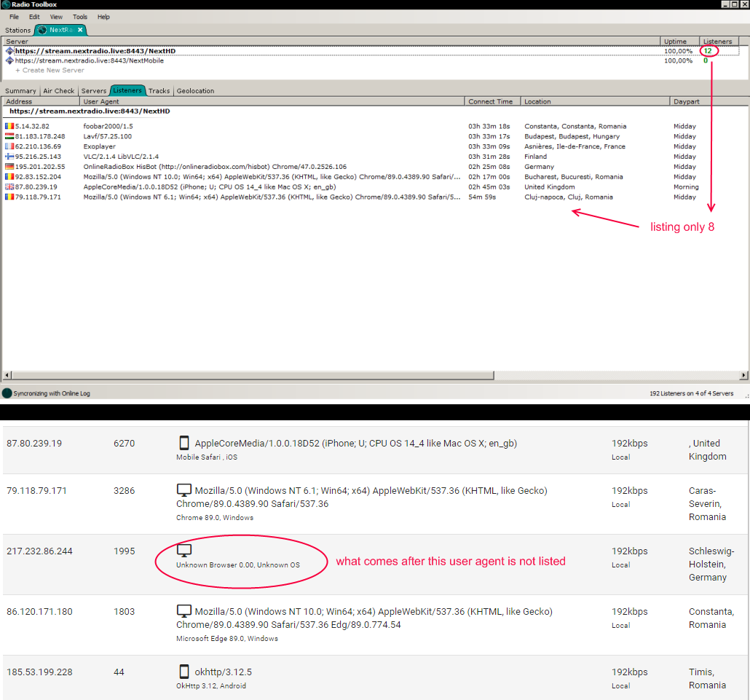Screen dimensions: 750x700
Task: Click the sync status icon in status bar
Action: [7, 393]
